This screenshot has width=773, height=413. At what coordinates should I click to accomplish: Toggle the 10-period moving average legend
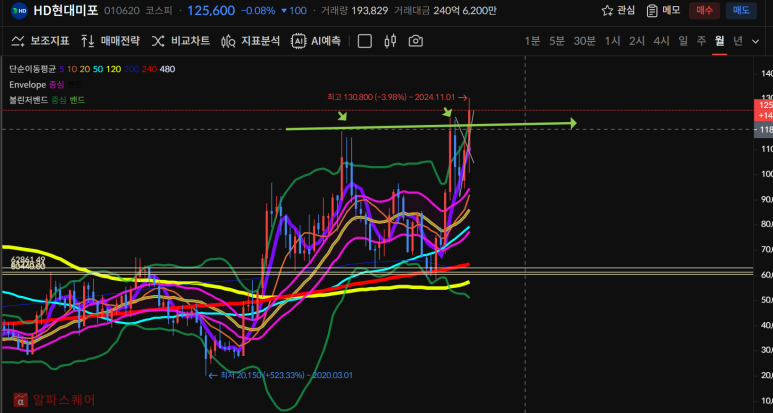(x=72, y=69)
